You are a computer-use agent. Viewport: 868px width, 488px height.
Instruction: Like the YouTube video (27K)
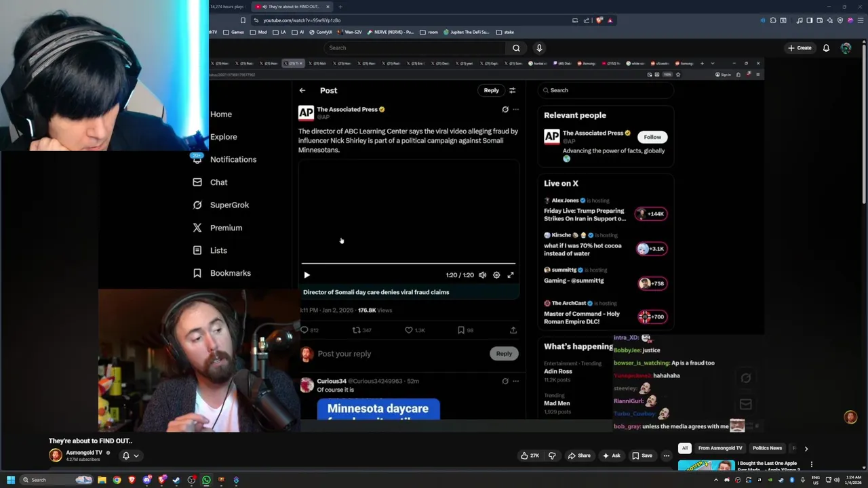[x=530, y=455]
